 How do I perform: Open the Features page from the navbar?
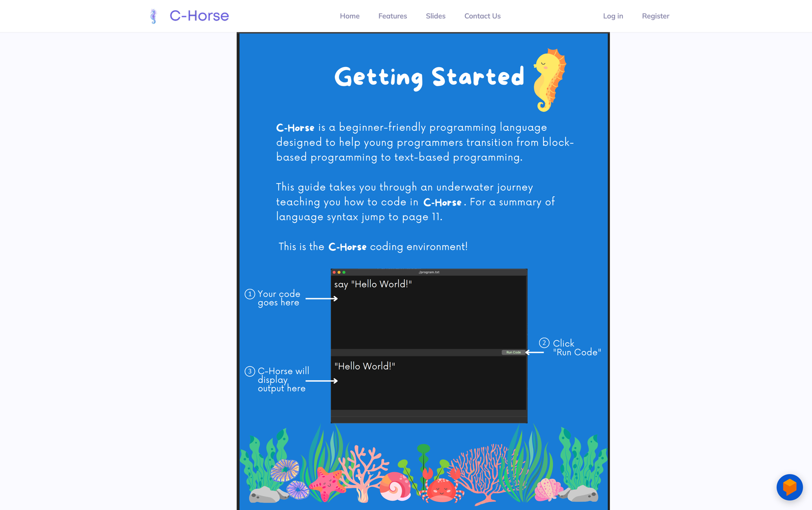392,16
